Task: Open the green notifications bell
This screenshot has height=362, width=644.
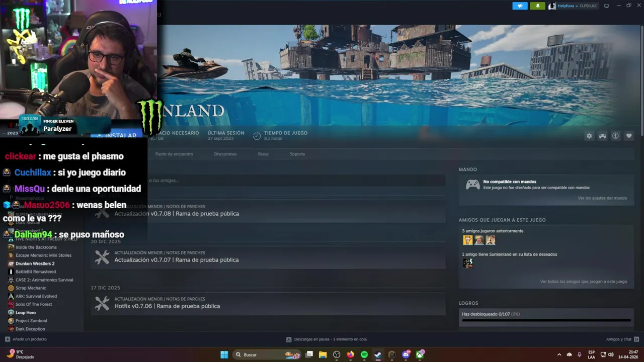Action: [x=537, y=6]
